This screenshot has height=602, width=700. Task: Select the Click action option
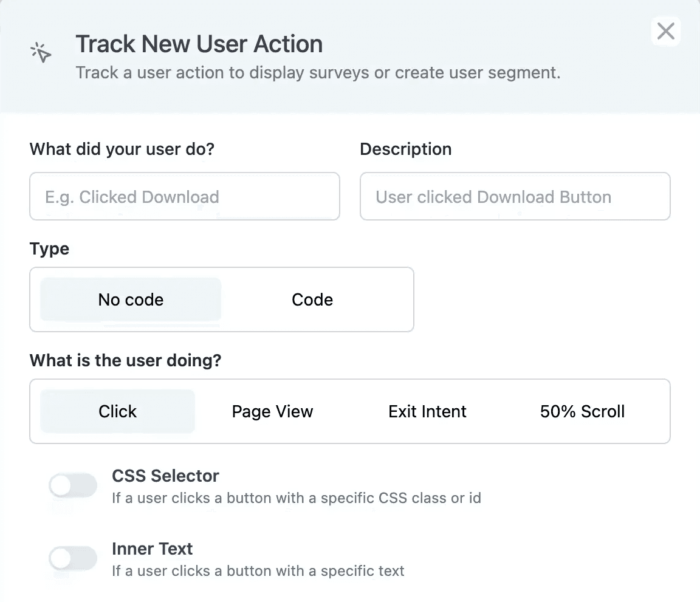[117, 411]
